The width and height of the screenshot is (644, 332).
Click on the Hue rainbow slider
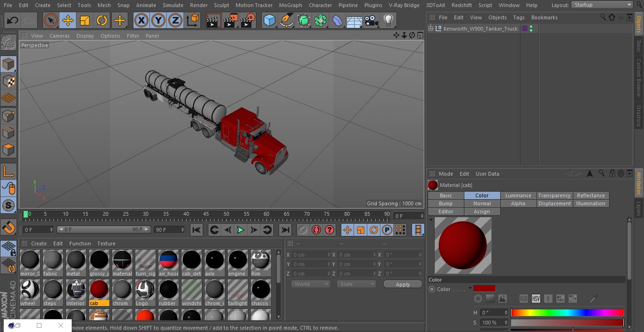pyautogui.click(x=567, y=313)
